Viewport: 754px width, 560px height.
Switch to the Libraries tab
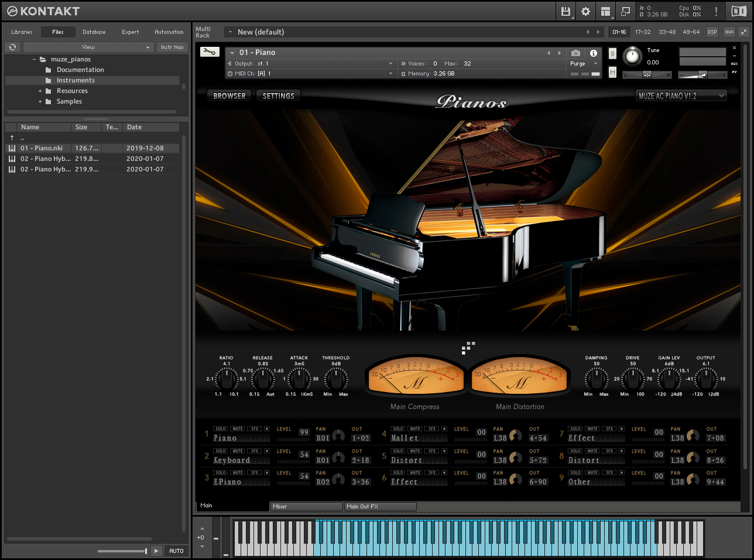[x=22, y=32]
